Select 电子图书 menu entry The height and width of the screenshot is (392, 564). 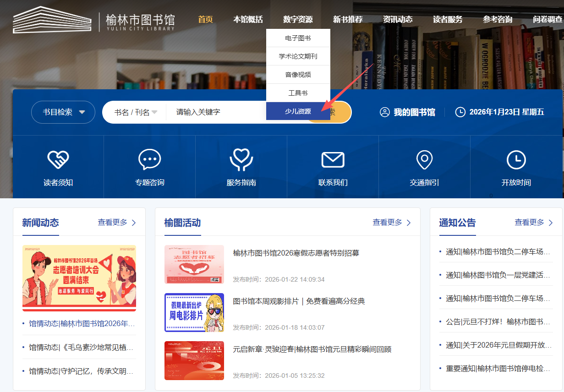click(298, 38)
